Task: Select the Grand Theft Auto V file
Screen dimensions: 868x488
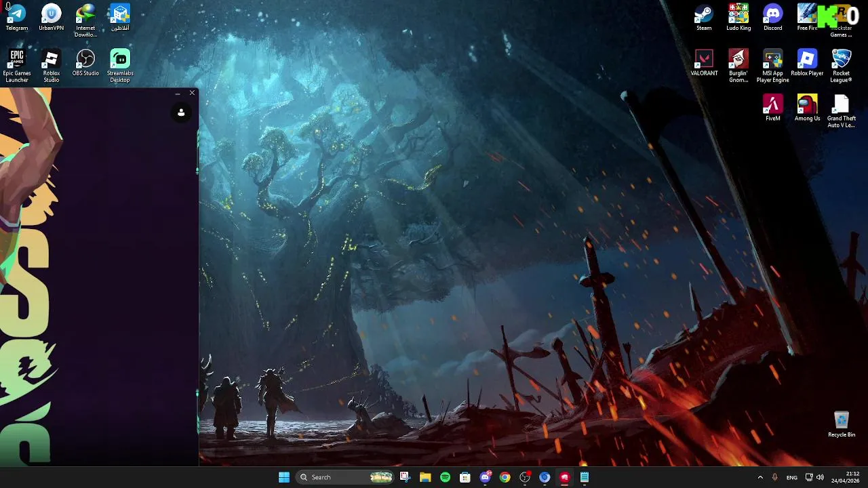Action: tap(842, 111)
